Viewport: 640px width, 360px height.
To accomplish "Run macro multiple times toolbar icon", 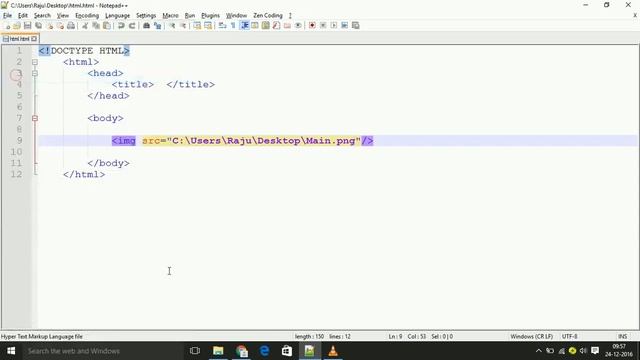I will [x=344, y=25].
